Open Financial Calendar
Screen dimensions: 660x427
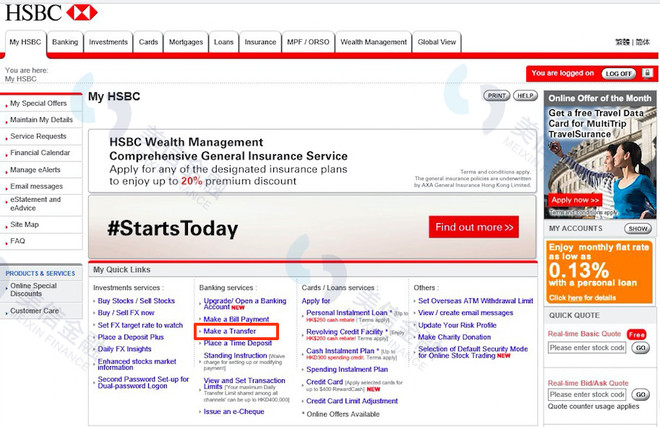tap(40, 152)
